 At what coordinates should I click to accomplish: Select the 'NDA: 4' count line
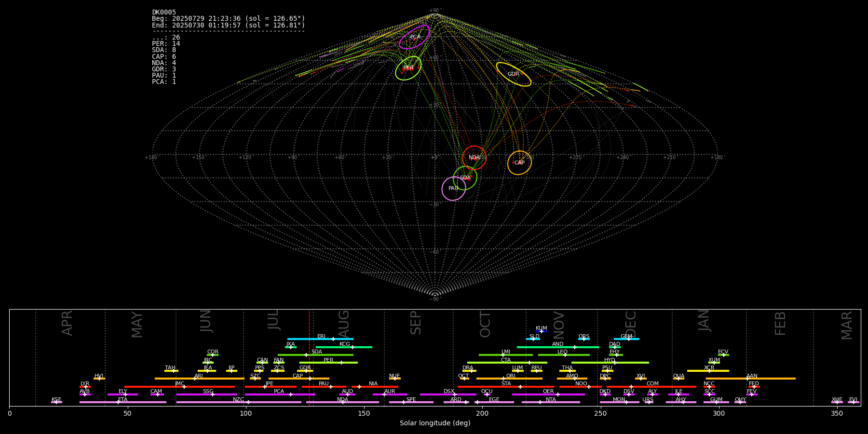pos(164,63)
